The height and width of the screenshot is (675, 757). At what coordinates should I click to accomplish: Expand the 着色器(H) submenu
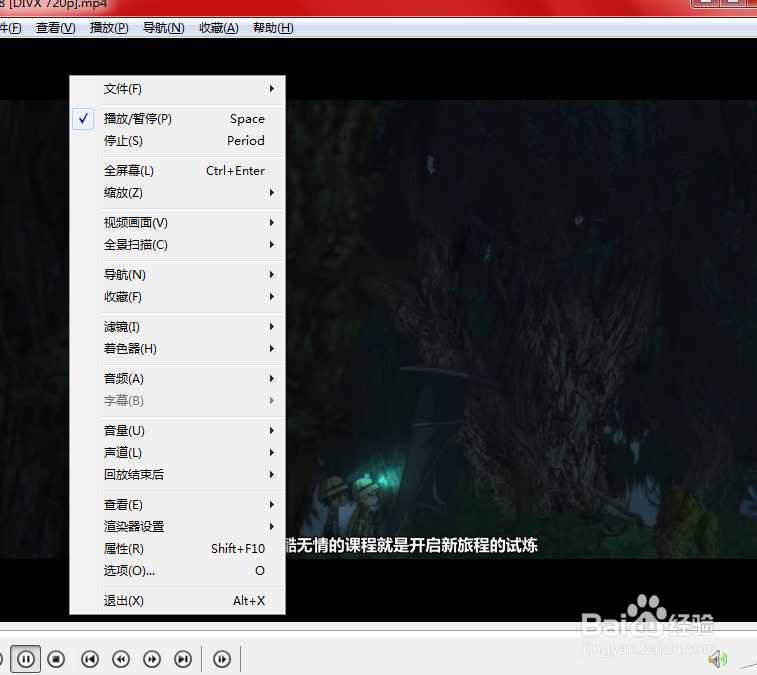click(x=178, y=349)
